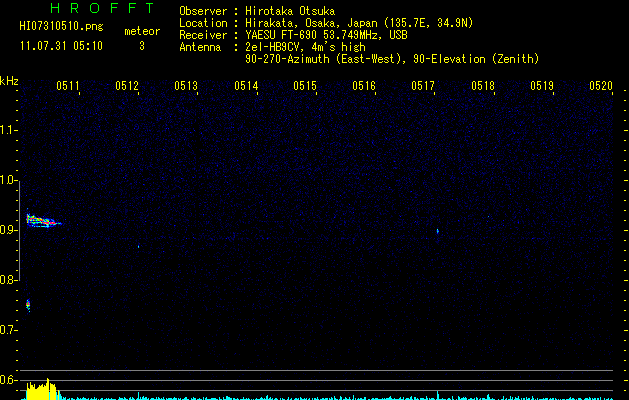Click the 0519 time marker
Viewport: 629px width, 400px height.
(542, 86)
